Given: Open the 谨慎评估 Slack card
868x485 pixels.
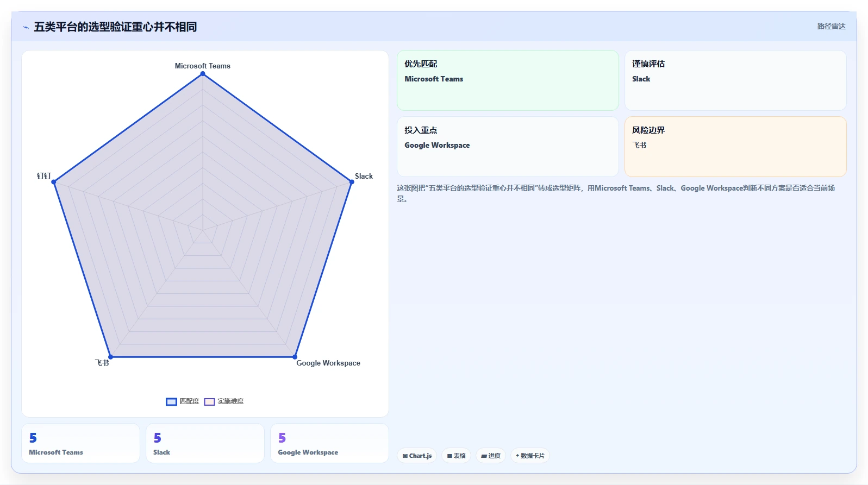Looking at the screenshot, I should point(735,80).
